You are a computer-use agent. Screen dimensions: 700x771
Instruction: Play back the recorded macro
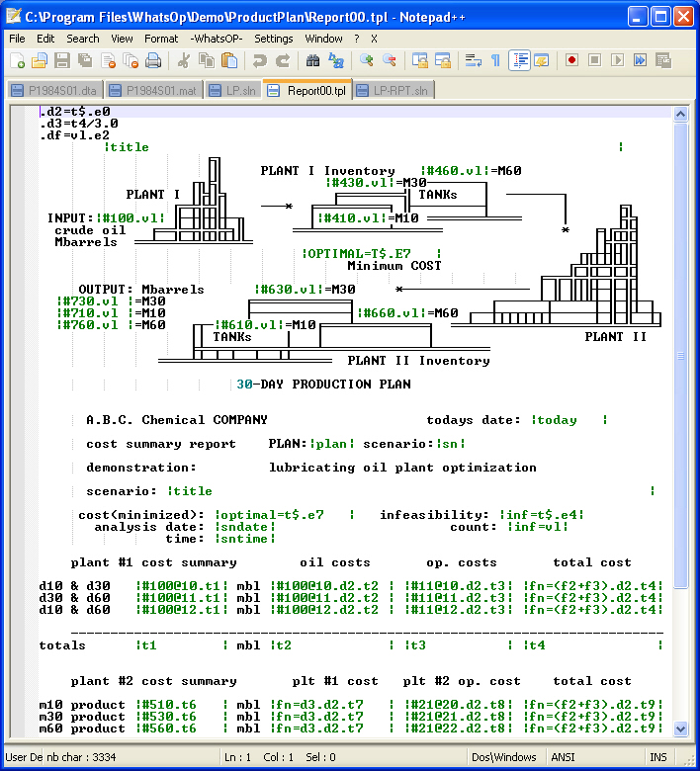[x=617, y=61]
